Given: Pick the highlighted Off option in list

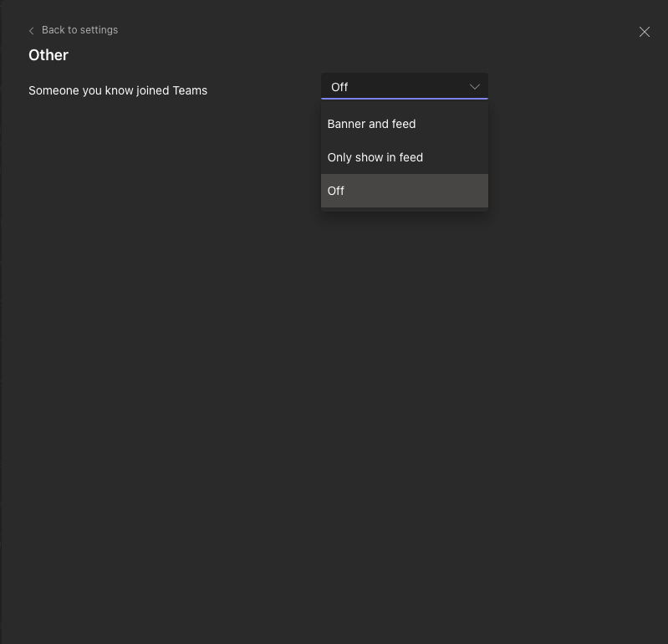Looking at the screenshot, I should tap(405, 191).
